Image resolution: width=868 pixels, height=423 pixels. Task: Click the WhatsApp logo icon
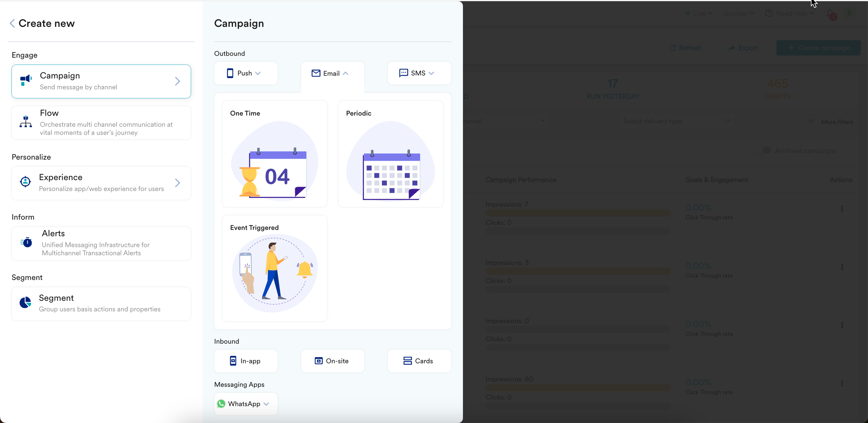coord(222,404)
